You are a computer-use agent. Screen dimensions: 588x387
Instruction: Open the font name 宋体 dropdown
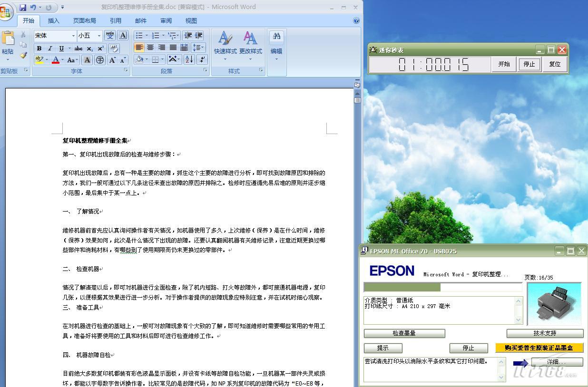click(x=73, y=36)
